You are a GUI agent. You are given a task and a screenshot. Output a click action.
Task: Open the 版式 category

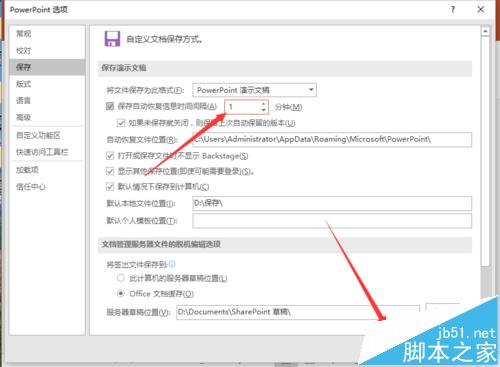(x=23, y=84)
